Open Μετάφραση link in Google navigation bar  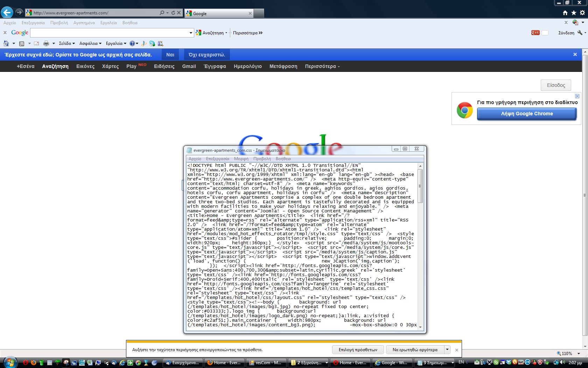(x=283, y=66)
